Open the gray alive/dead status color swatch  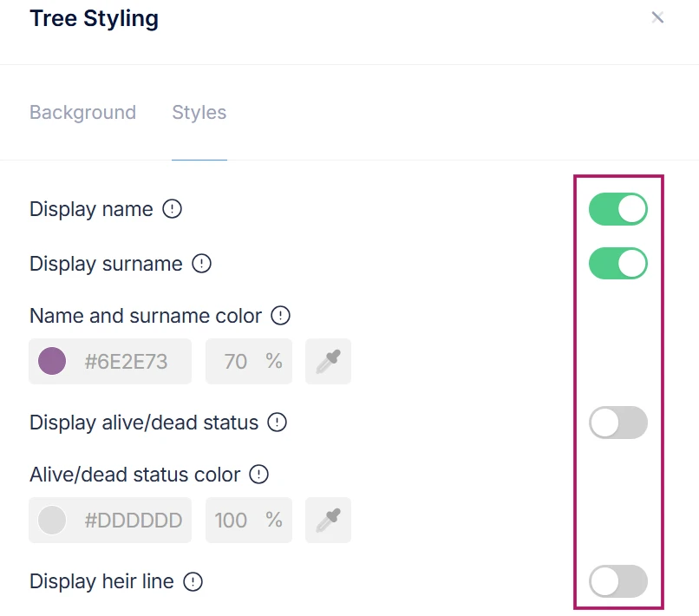point(53,520)
